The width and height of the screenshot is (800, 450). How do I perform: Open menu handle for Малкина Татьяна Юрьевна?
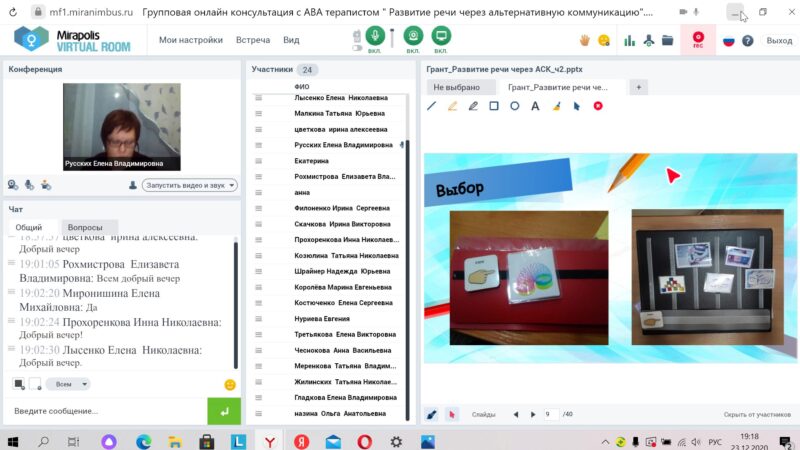(259, 114)
